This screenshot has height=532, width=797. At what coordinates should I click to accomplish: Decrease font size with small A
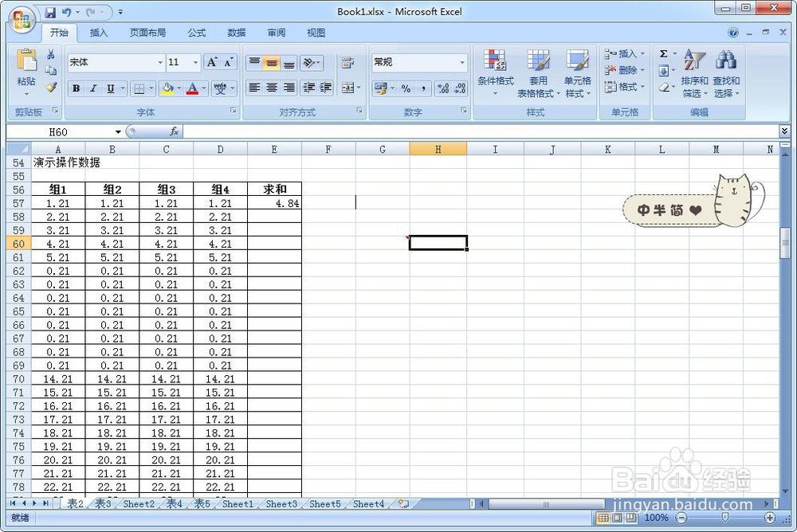[228, 62]
